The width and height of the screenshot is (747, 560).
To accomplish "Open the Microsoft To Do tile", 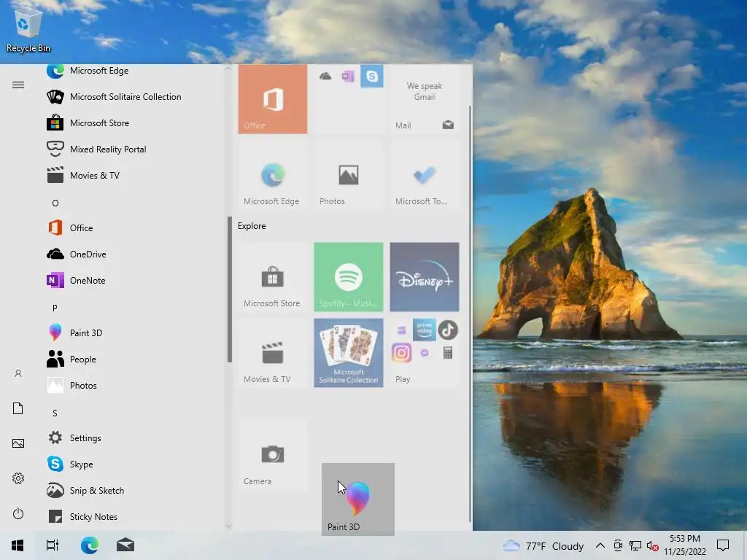I will tap(425, 175).
